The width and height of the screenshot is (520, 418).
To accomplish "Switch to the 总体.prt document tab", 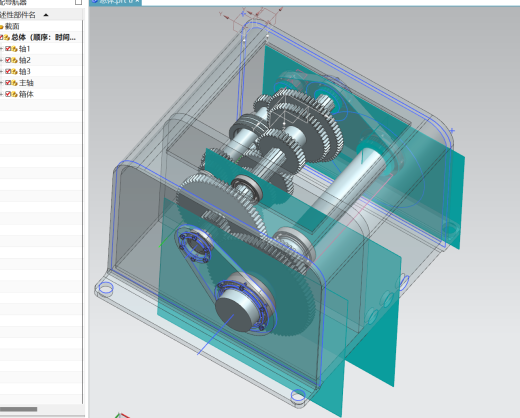I will pyautogui.click(x=115, y=2).
